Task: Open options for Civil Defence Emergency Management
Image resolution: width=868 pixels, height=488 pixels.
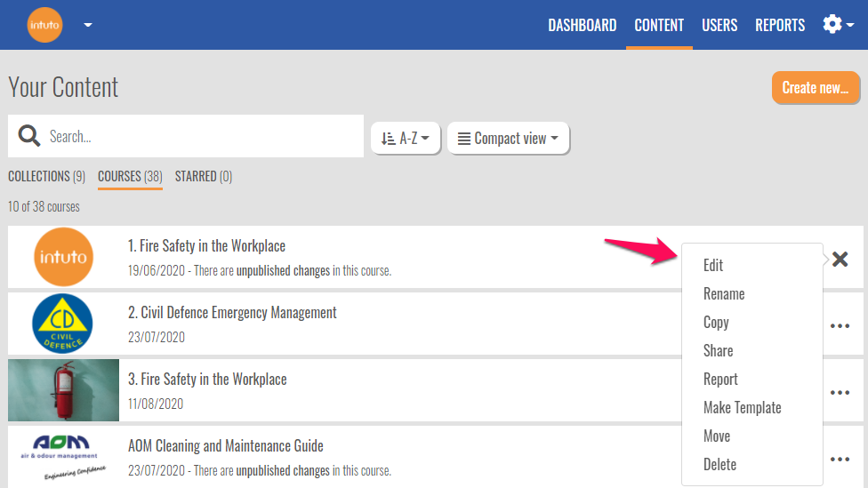Action: tap(840, 325)
